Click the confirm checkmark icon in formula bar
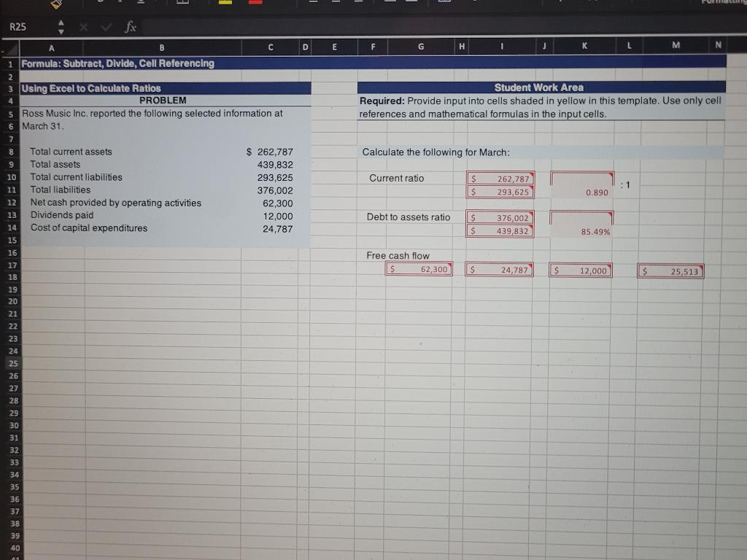This screenshot has height=560, width=747. point(106,27)
